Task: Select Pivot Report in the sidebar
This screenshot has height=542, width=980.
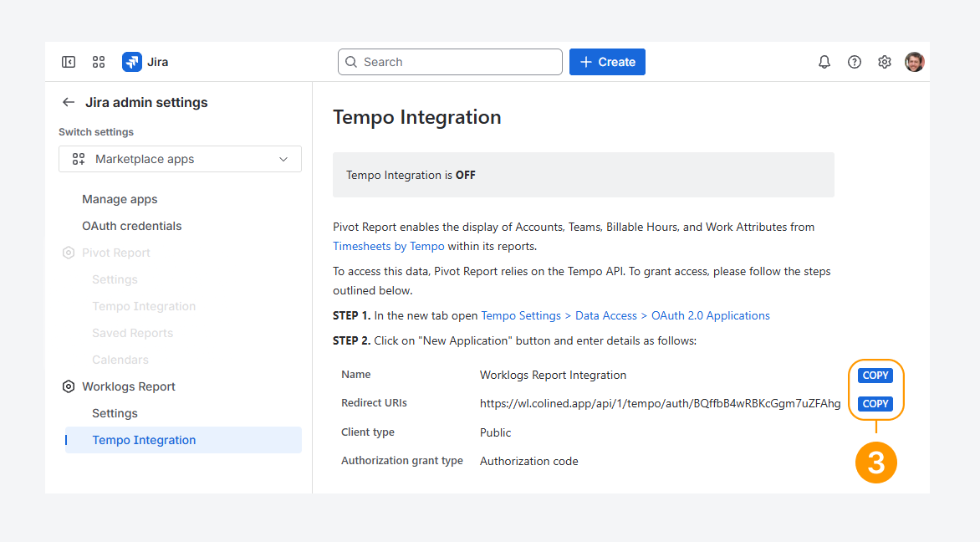Action: (115, 253)
